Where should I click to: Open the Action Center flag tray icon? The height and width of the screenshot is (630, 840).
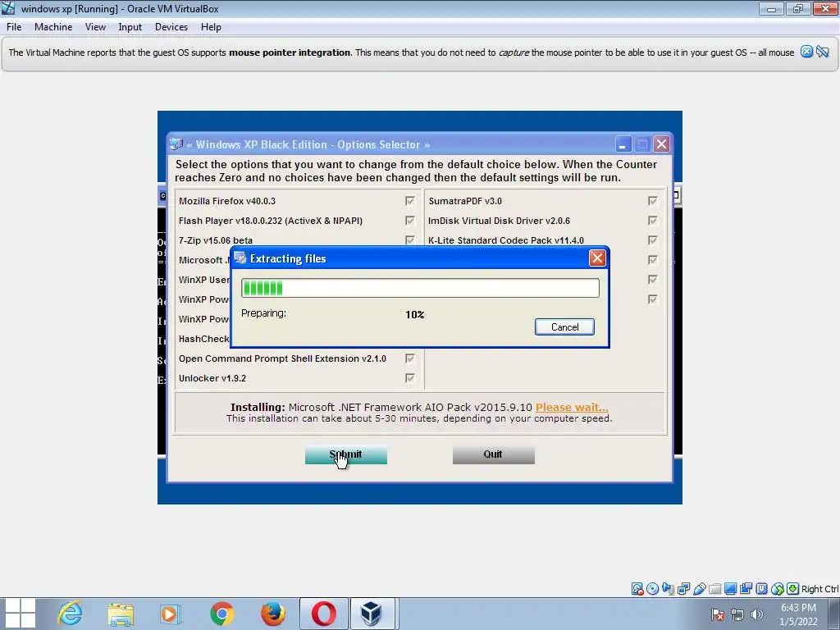click(x=718, y=614)
